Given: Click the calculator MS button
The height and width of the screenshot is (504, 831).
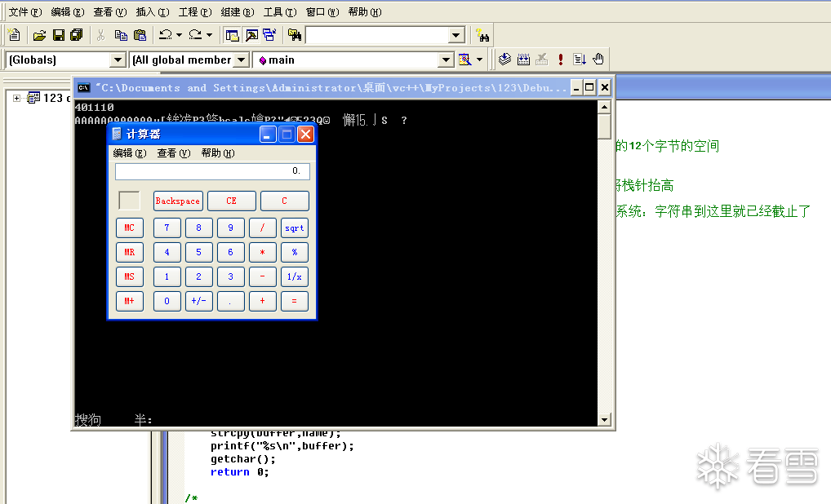Looking at the screenshot, I should (x=129, y=276).
